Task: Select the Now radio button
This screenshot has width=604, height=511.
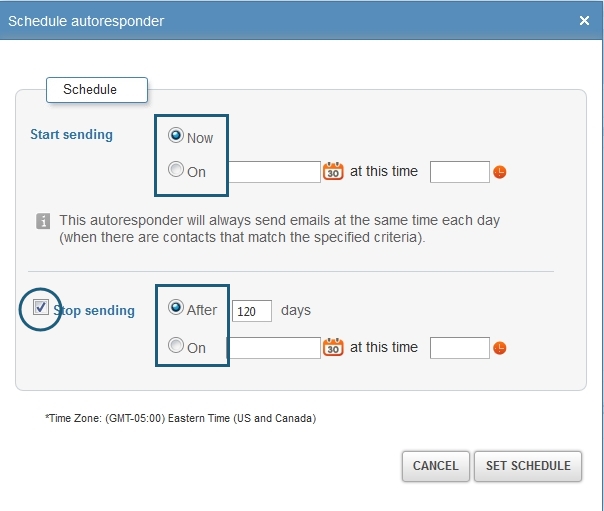Action: (176, 136)
